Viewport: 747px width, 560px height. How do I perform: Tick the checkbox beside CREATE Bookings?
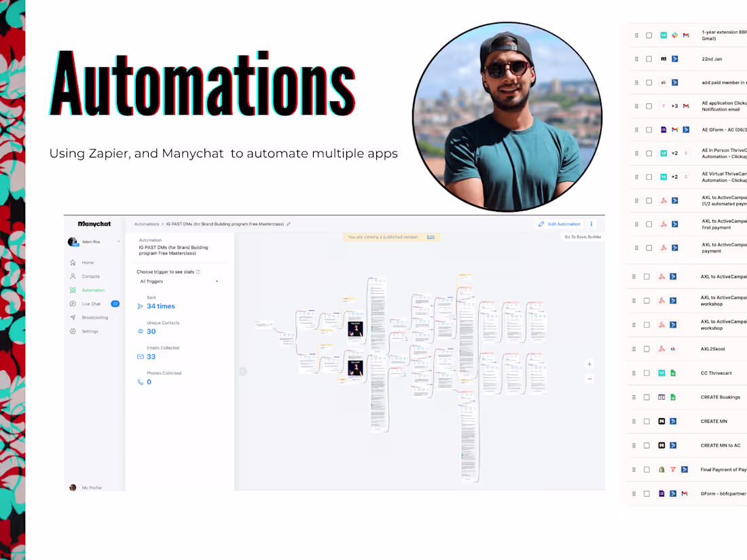tap(646, 397)
